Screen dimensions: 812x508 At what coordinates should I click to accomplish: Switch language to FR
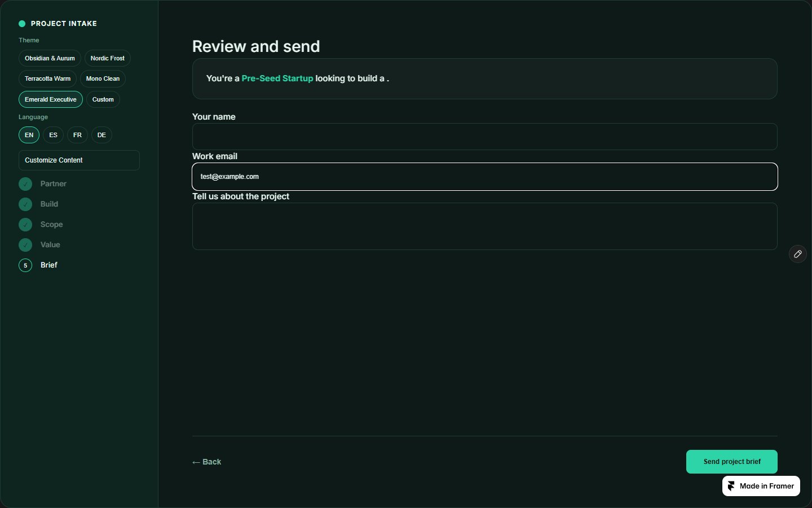coord(77,135)
